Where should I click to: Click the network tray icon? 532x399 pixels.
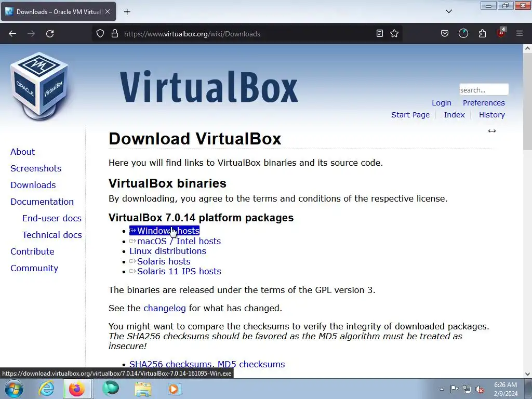click(x=467, y=389)
